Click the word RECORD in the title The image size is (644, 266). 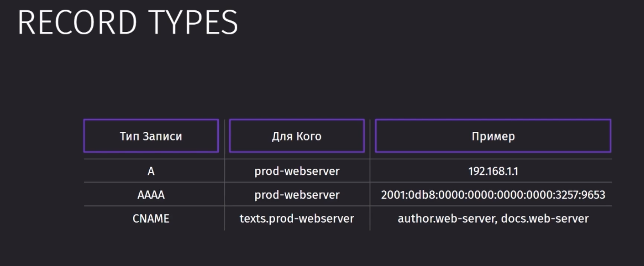tap(78, 23)
